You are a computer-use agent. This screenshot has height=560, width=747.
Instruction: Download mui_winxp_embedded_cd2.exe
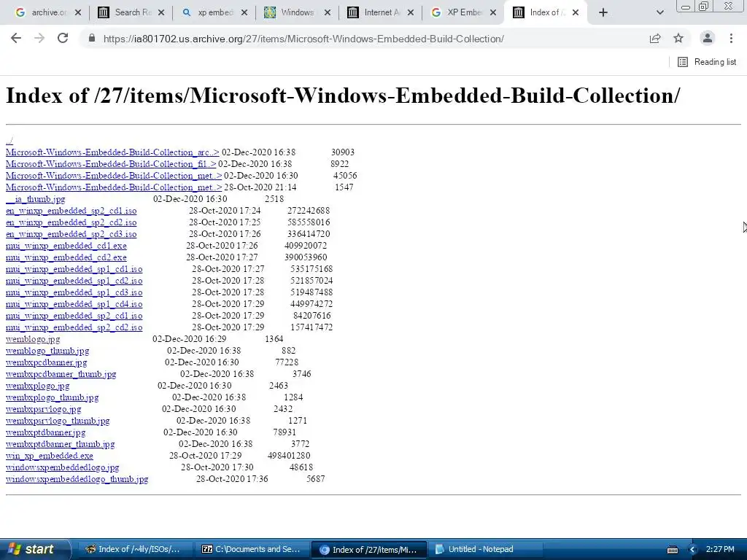coord(66,257)
